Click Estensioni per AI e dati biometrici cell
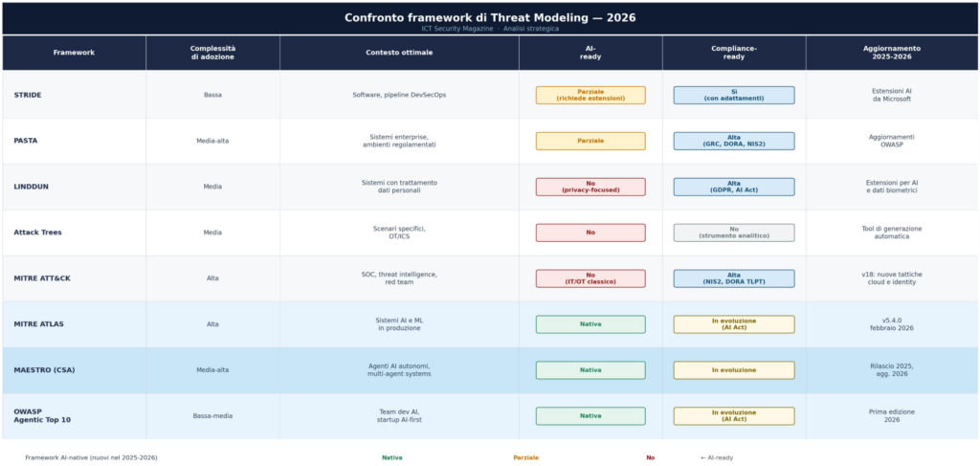The height and width of the screenshot is (466, 980). pyautogui.click(x=892, y=187)
